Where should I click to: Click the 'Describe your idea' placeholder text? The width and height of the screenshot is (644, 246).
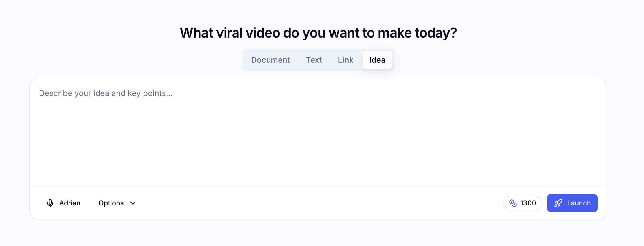[x=106, y=93]
